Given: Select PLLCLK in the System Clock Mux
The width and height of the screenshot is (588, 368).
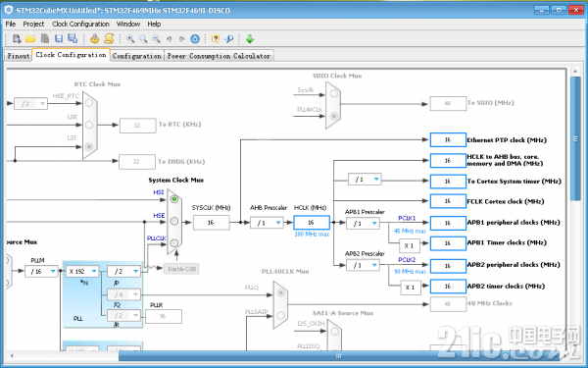Looking at the screenshot, I should tap(174, 243).
